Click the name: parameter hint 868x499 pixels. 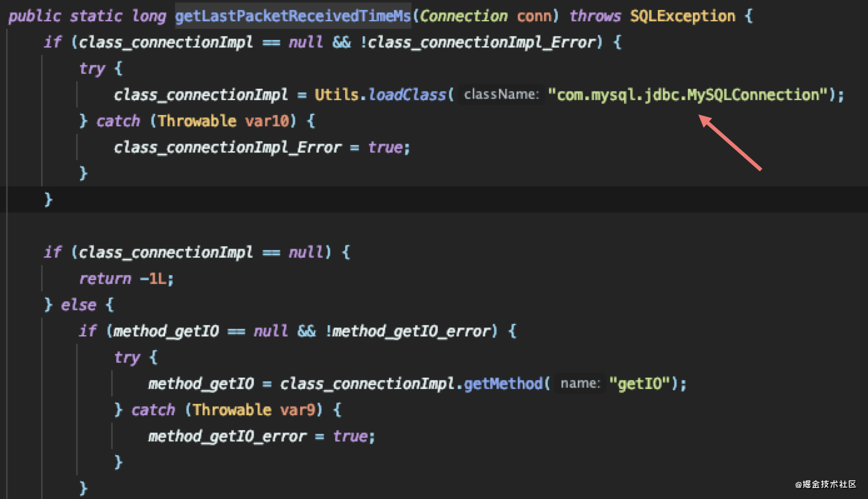[580, 383]
